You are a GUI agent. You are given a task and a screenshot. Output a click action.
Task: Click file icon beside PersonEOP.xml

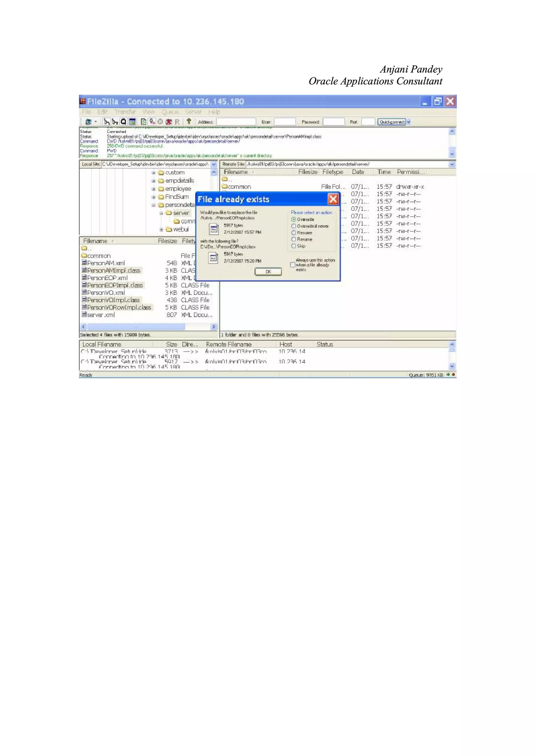84,278
